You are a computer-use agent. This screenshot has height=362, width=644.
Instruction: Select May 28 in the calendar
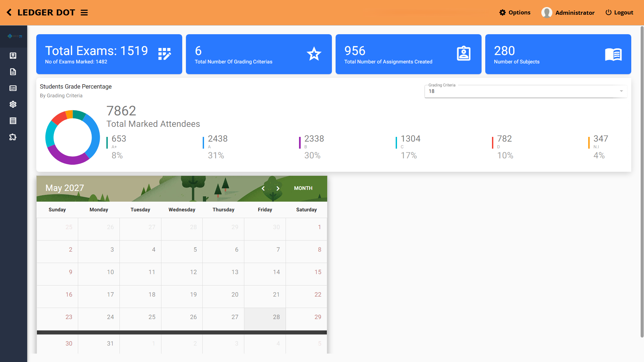[265, 319]
